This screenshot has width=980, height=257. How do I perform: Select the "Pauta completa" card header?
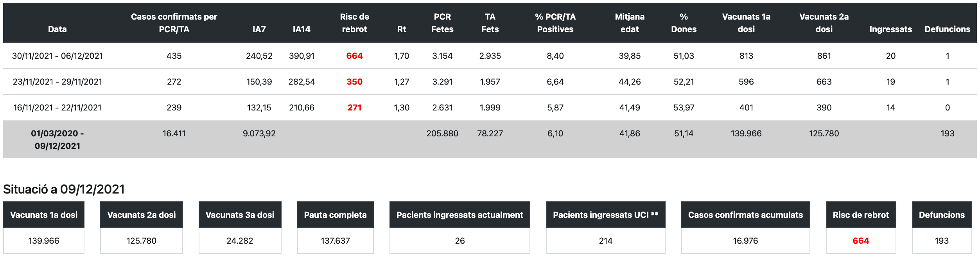(x=335, y=215)
